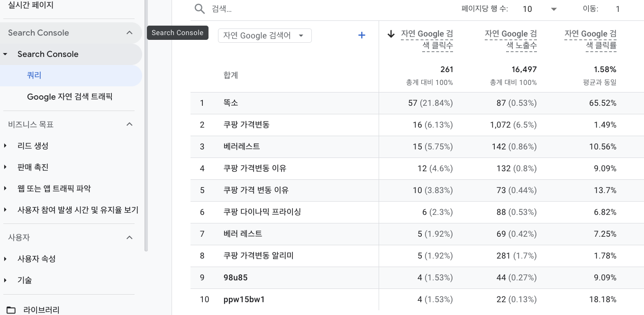Open 실시간 페이지 report

click(x=31, y=6)
